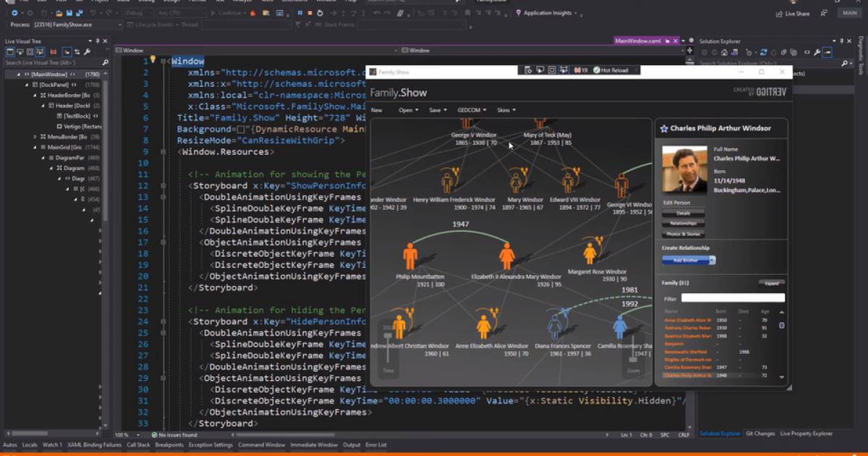
Task: Open the Skins dropdown in Family.Show
Action: [x=506, y=110]
